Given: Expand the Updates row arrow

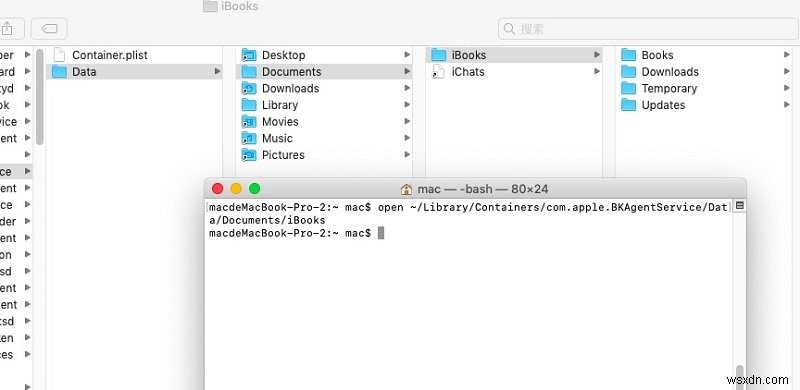Looking at the screenshot, I should pyautogui.click(x=787, y=105).
